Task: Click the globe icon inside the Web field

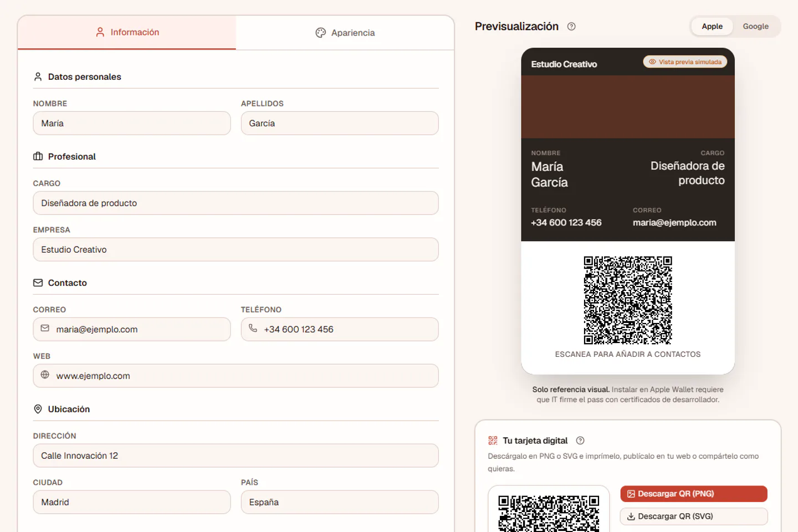Action: [45, 375]
